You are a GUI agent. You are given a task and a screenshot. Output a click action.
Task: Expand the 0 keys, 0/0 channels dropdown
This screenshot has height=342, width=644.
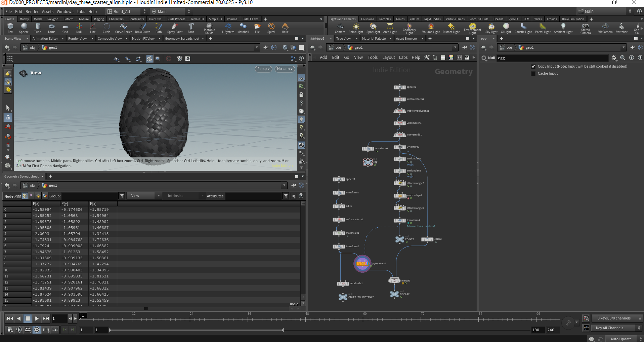point(617,318)
